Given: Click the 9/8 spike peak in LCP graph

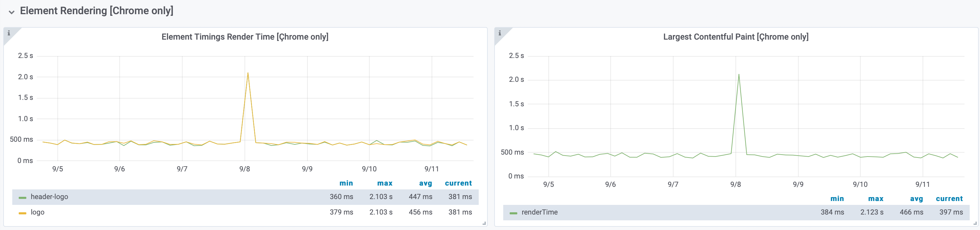Looking at the screenshot, I should 739,74.
